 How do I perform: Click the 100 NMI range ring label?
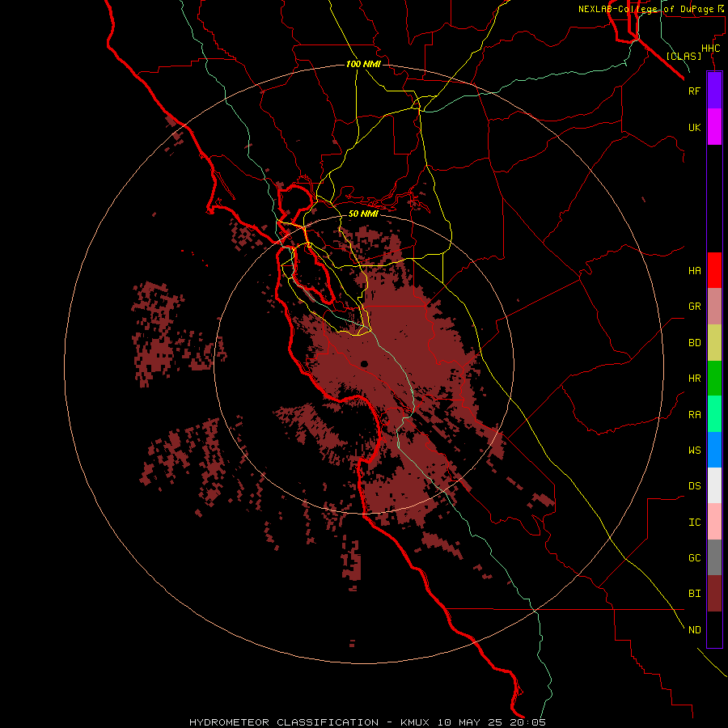pos(363,64)
